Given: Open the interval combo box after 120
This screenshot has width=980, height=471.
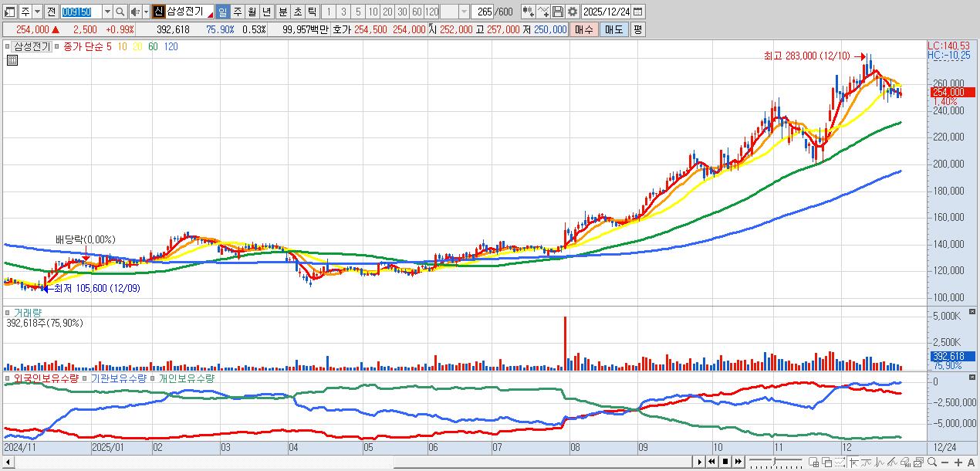Looking at the screenshot, I should pos(455,12).
